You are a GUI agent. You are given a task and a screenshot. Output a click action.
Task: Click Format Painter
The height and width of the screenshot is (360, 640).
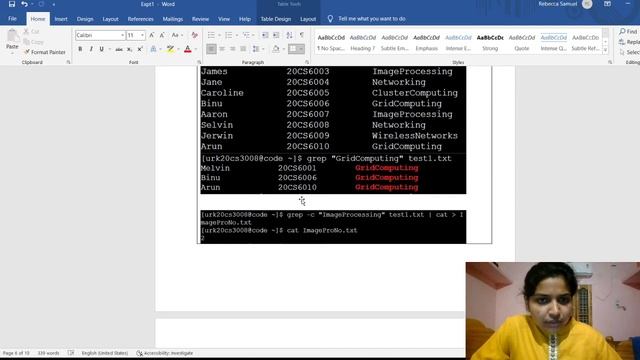point(44,52)
